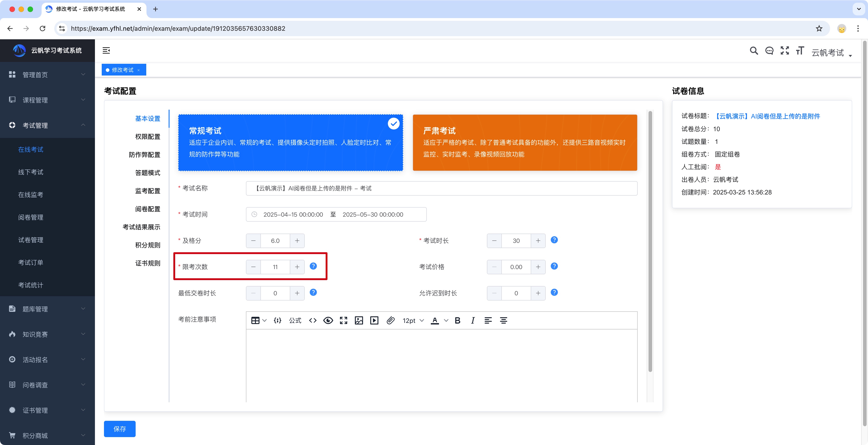
Task: Decrease 考试时长 with minus button
Action: tap(494, 241)
